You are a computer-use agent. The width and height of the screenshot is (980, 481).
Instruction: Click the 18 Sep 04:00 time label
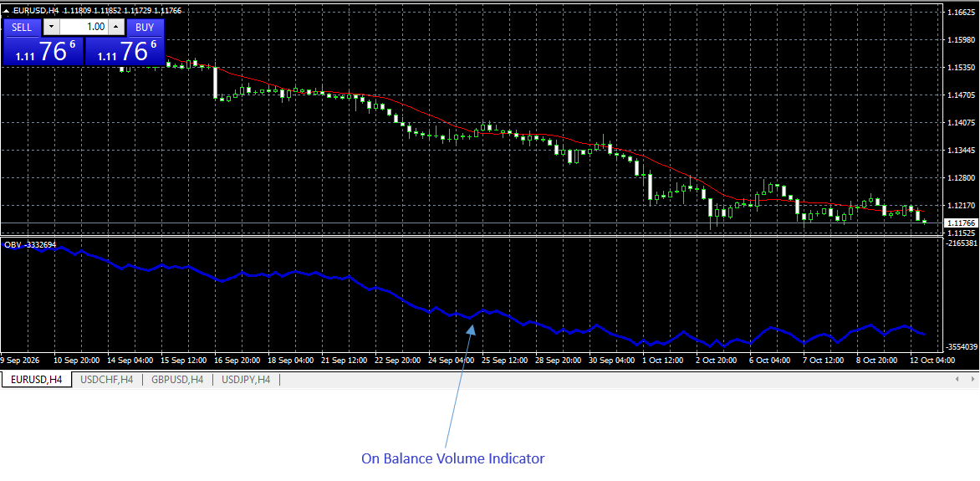[x=291, y=361]
